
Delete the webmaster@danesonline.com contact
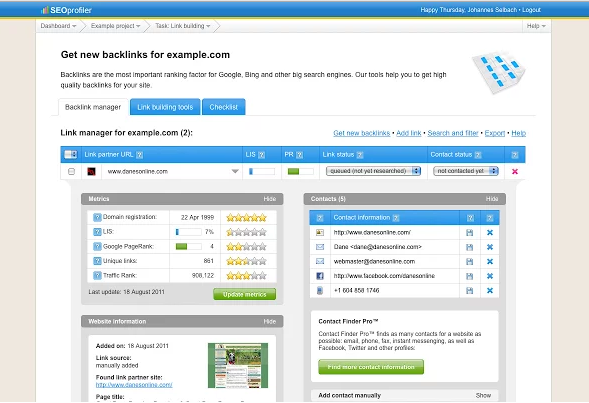(490, 261)
